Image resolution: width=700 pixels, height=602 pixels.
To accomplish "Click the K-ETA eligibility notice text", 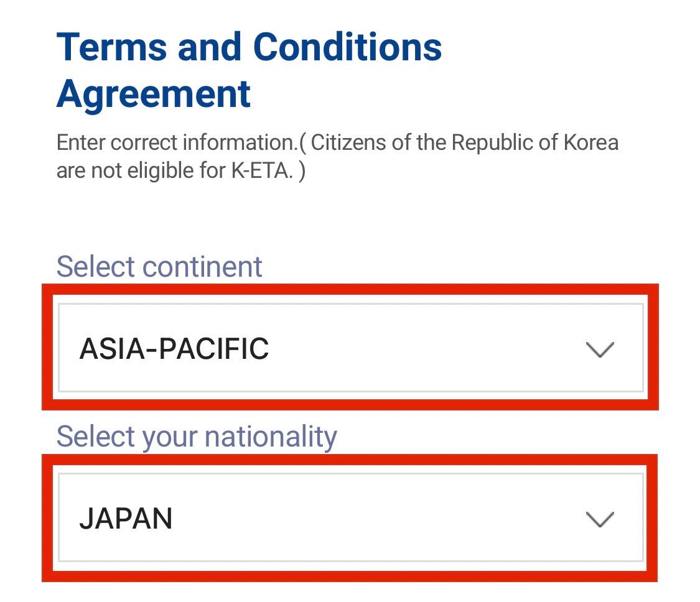I will [337, 155].
